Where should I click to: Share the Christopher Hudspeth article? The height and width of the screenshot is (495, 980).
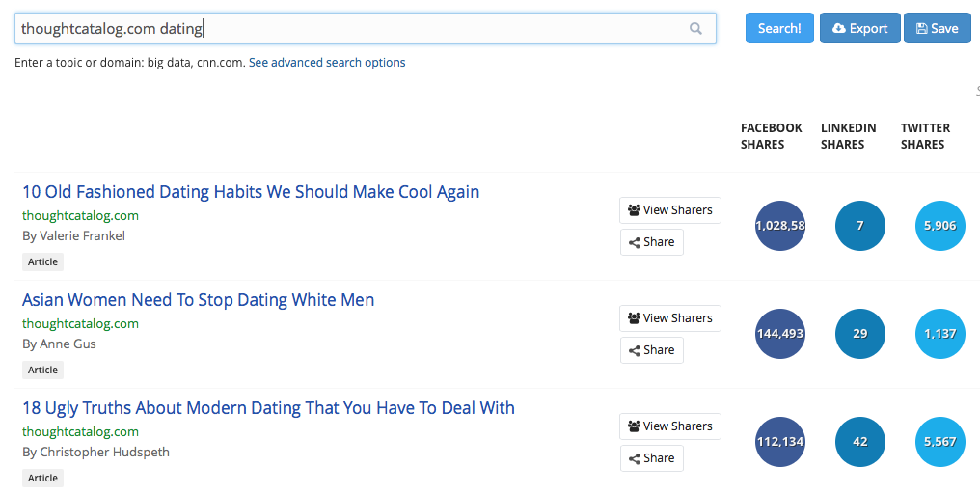tap(652, 458)
